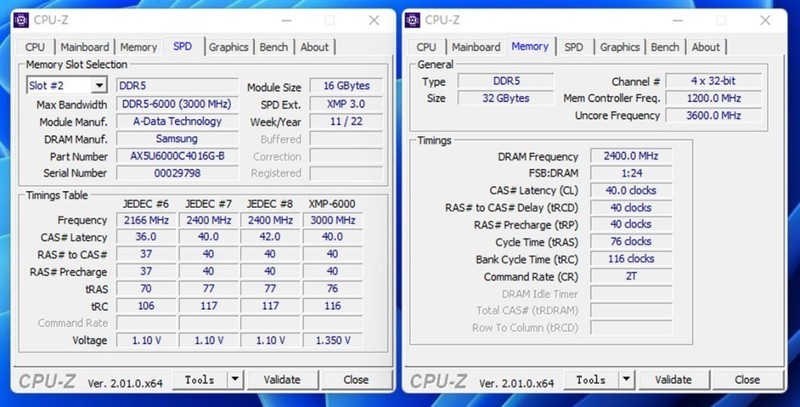The height and width of the screenshot is (407, 800).
Task: Click JEDEC #6 tRC cell 106
Action: 146,306
